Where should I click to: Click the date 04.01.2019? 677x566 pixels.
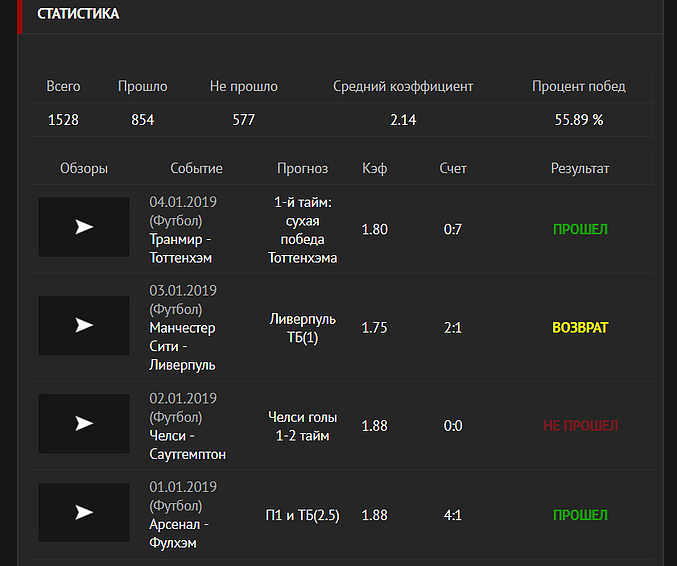click(x=183, y=202)
